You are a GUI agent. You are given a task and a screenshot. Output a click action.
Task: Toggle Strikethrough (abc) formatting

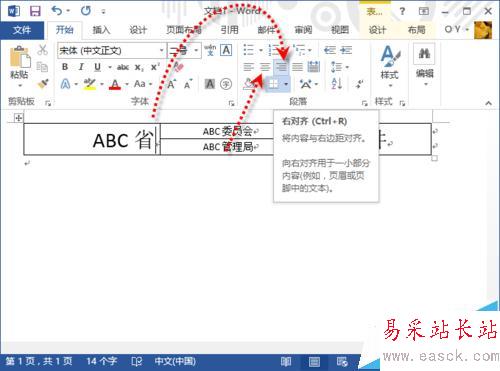tap(123, 67)
